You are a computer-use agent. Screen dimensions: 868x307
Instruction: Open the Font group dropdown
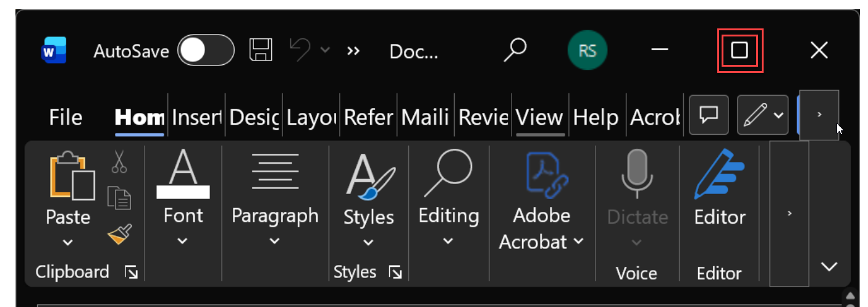tap(183, 240)
